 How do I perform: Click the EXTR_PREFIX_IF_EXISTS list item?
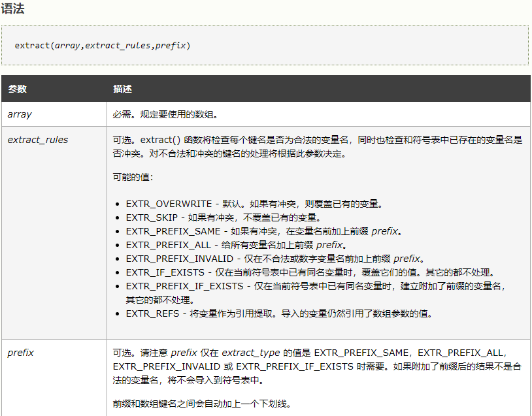click(316, 293)
